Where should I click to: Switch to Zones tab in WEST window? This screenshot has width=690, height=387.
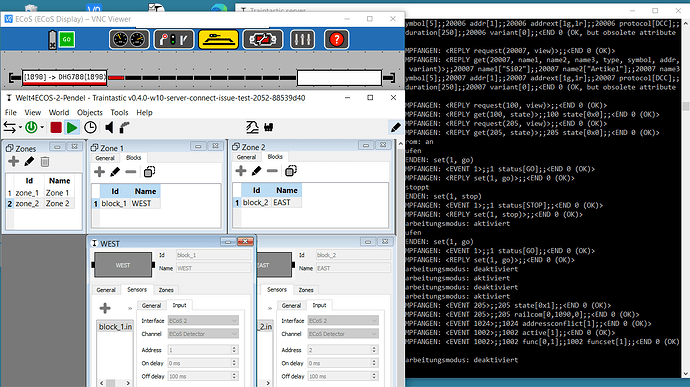[166, 290]
